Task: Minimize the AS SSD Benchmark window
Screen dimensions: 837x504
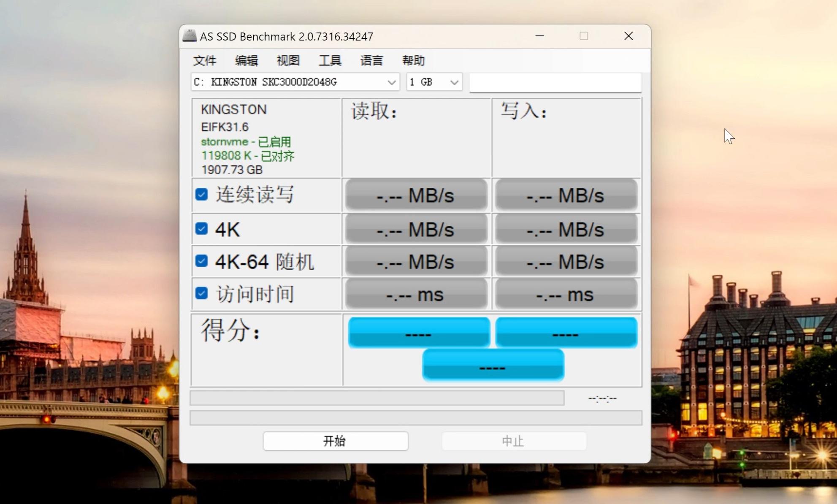Action: pyautogui.click(x=539, y=36)
